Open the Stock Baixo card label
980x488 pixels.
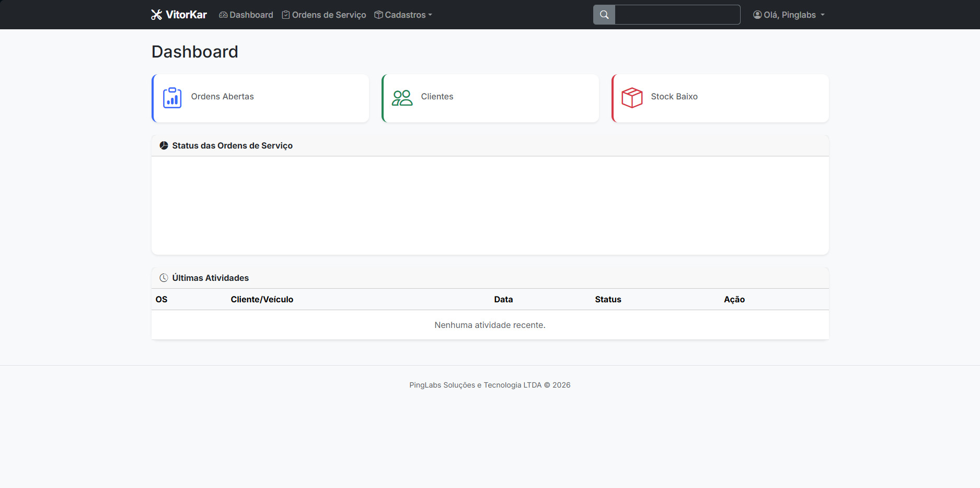click(674, 96)
